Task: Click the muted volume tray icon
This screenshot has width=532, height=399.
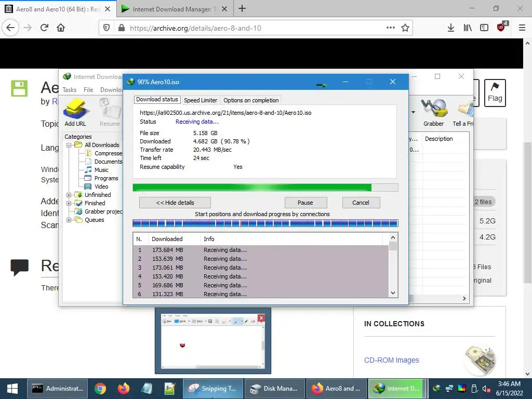Action: click(486, 389)
